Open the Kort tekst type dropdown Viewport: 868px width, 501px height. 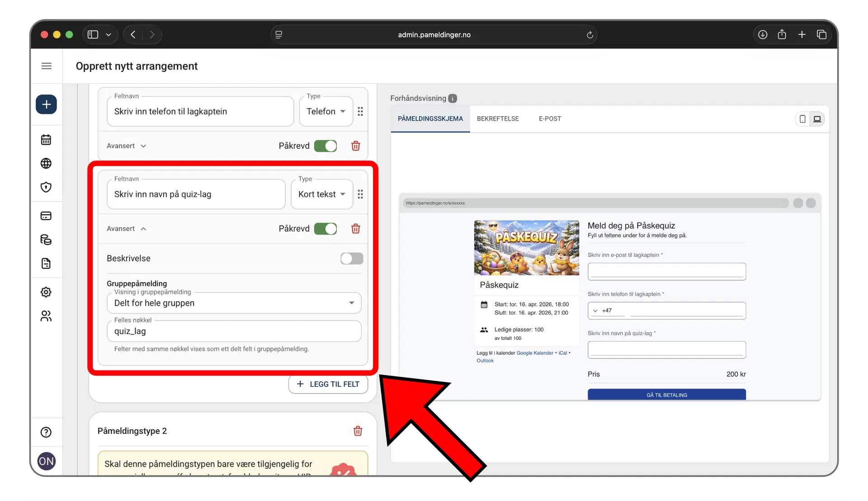tap(321, 194)
